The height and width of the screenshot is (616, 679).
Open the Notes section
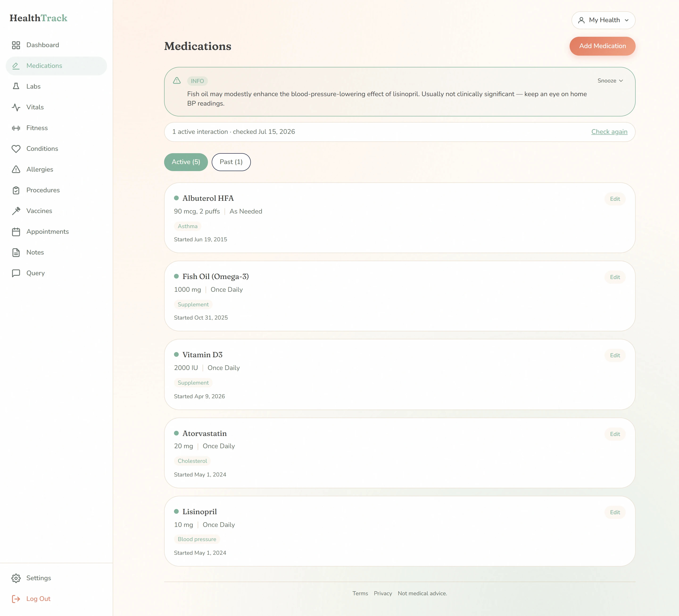[x=56, y=252]
